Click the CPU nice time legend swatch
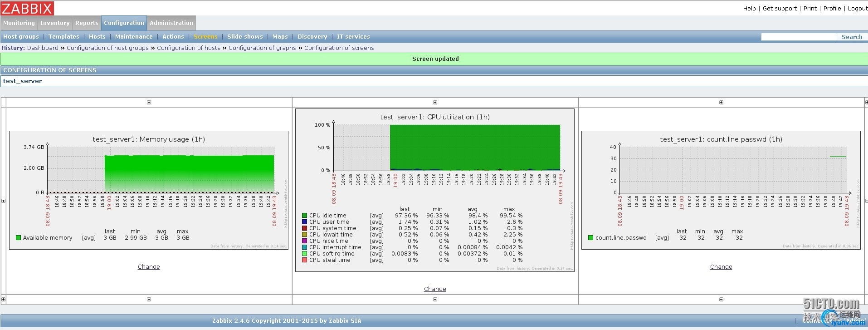The image size is (868, 330). pyautogui.click(x=305, y=241)
